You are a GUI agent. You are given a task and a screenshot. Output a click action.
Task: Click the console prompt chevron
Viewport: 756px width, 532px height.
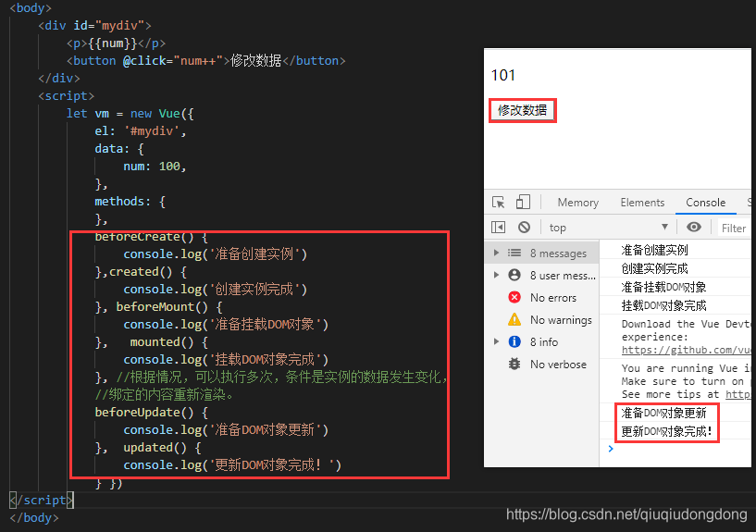(x=611, y=449)
